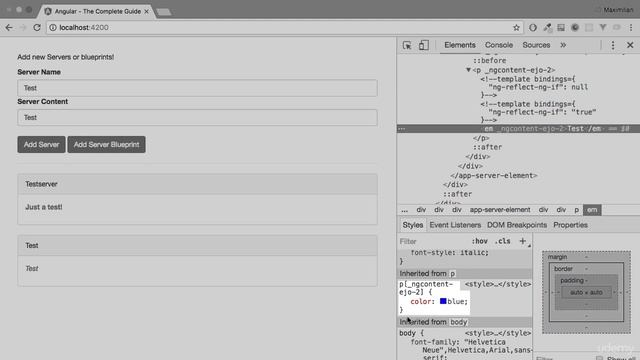Focus the Server Content input field

click(x=197, y=118)
